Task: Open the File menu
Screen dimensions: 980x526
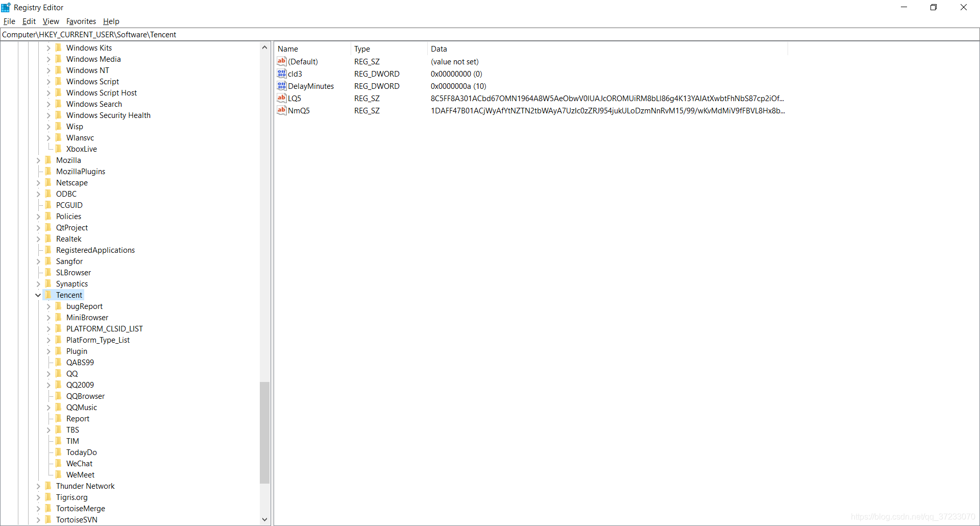Action: tap(9, 21)
